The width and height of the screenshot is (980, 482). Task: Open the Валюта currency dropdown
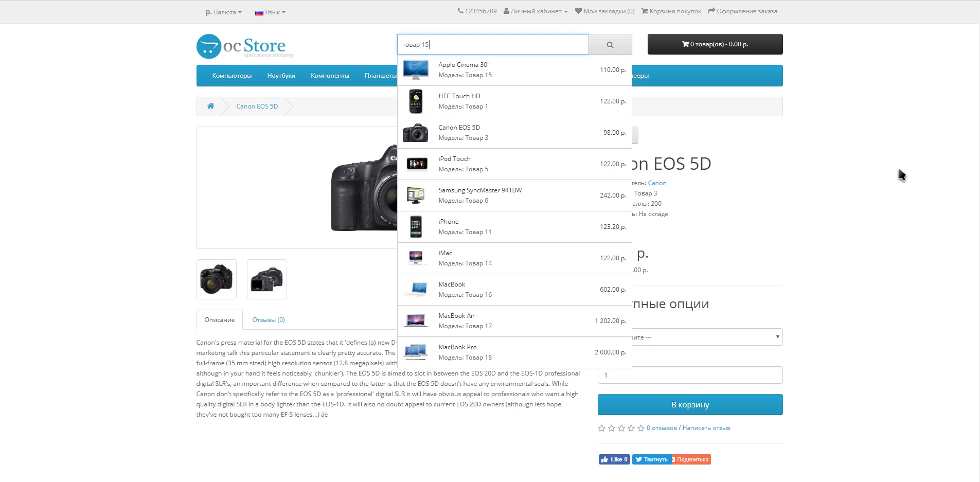pyautogui.click(x=224, y=12)
